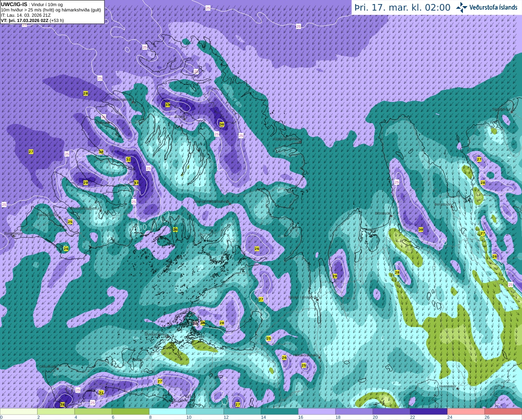Viewport: 522px width, 420px height.
Task: Click the yellow 31 maximum gust marker
Action: coord(101,393)
